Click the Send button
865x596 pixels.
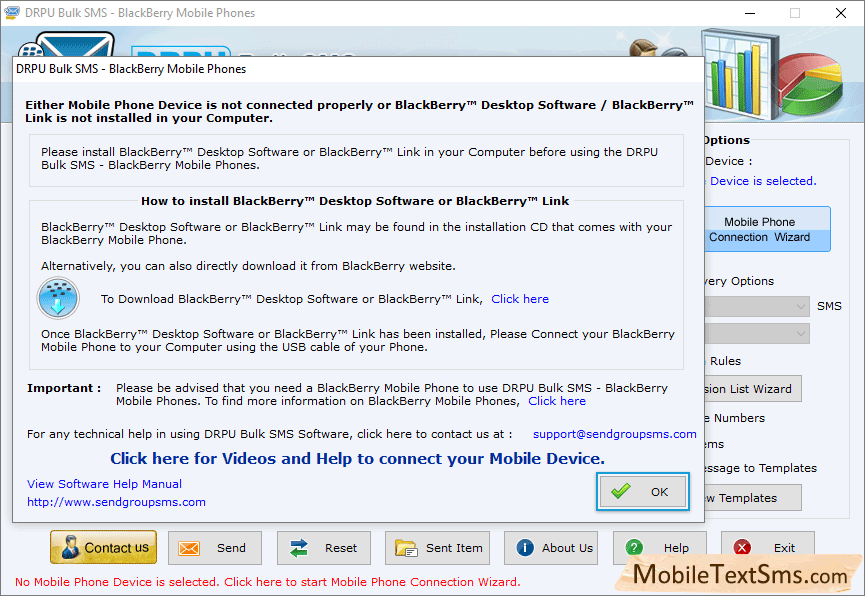(215, 548)
